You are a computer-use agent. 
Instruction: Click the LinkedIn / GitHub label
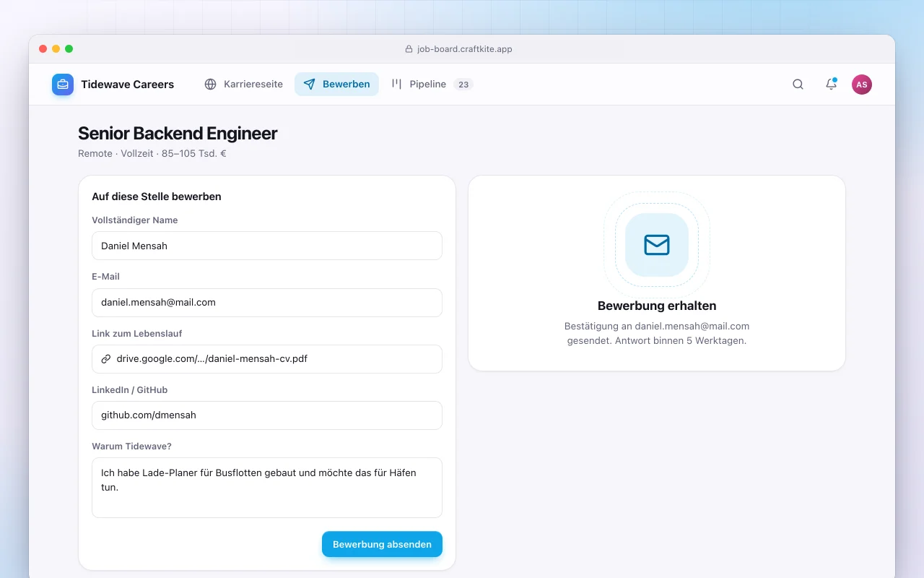pyautogui.click(x=130, y=390)
